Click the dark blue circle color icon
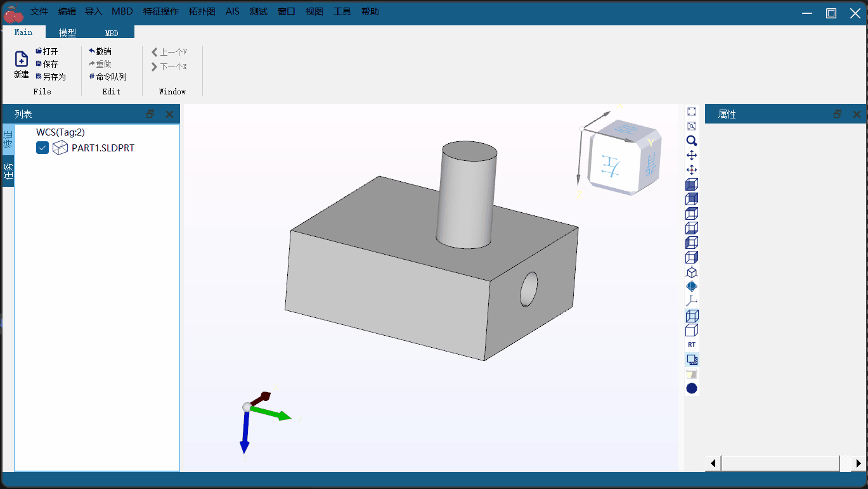 692,388
